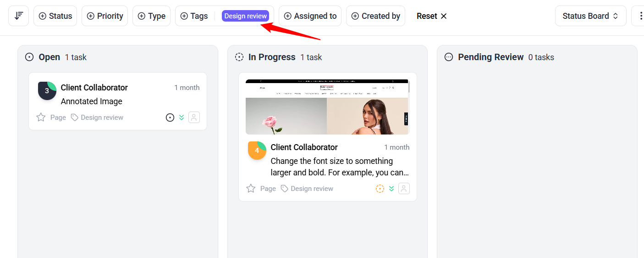This screenshot has width=644, height=258.
Task: Click the sort order icon
Action: tap(19, 16)
